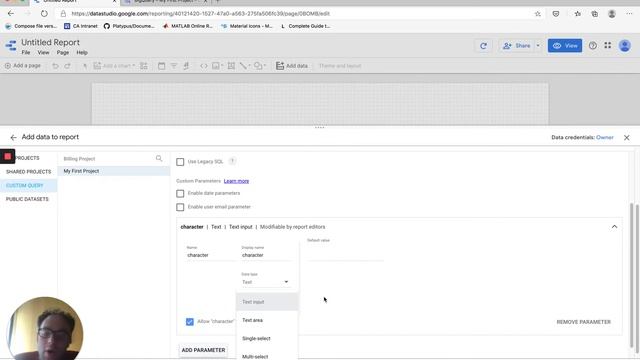Insert an image from the toolbar
The height and width of the screenshot is (360, 640).
[216, 66]
